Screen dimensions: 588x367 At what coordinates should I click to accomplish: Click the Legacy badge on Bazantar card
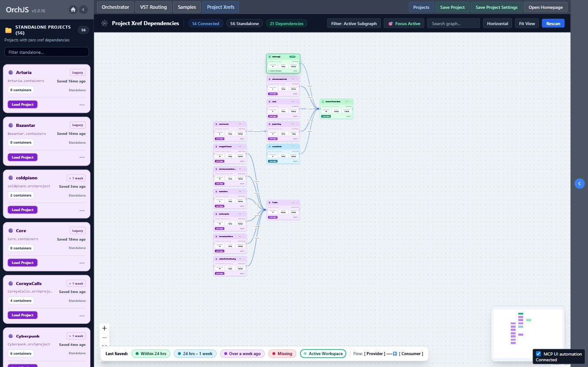click(78, 125)
